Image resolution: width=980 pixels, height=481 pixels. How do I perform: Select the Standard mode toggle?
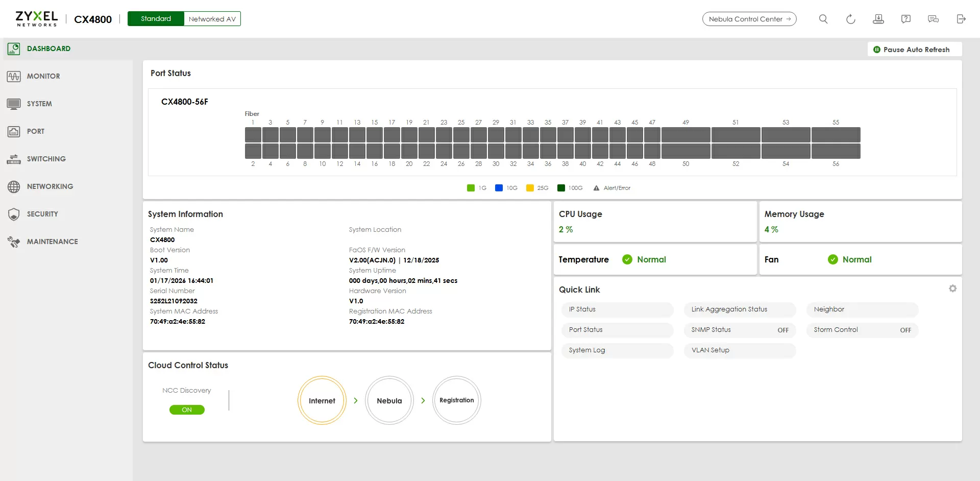156,19
